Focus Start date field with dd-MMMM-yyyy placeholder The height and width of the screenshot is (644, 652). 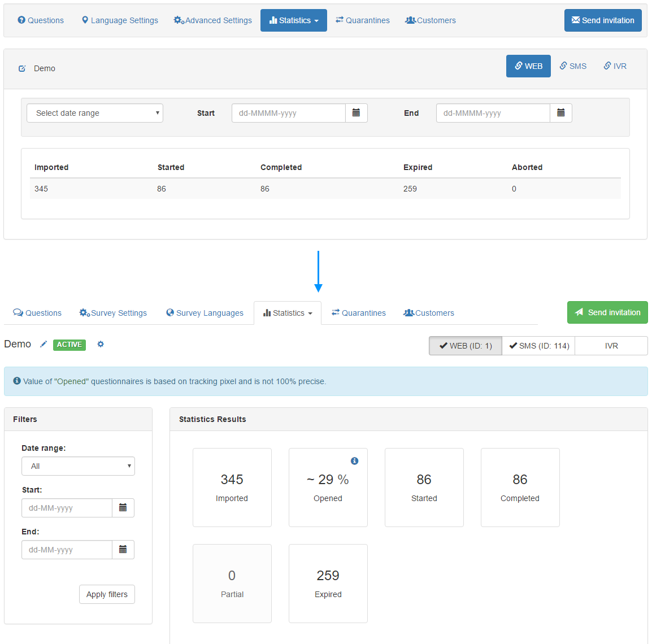click(289, 113)
